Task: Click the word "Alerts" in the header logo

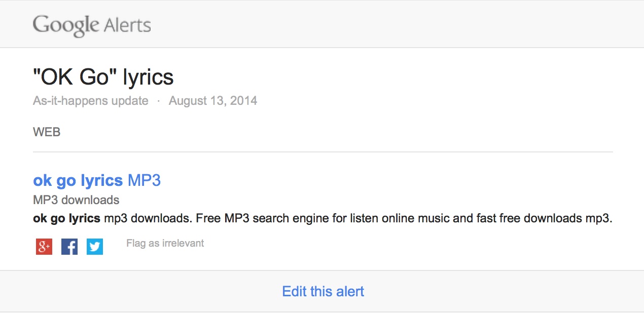Action: (x=127, y=25)
